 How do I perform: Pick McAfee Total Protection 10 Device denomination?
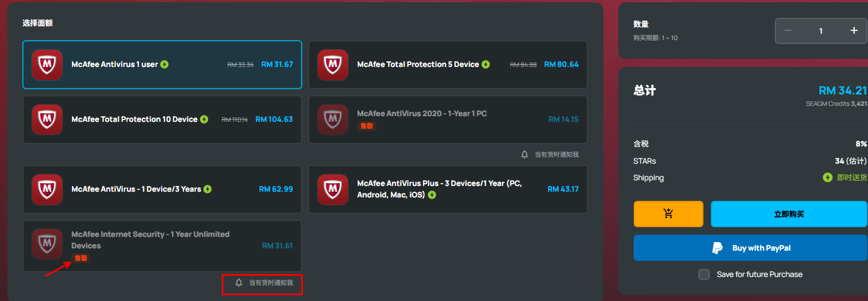pyautogui.click(x=162, y=120)
